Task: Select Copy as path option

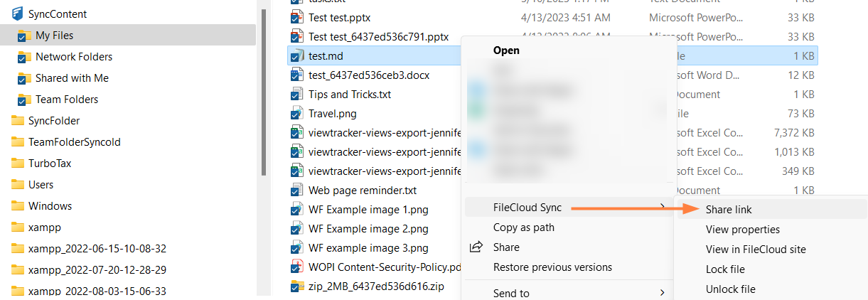Action: coord(523,227)
